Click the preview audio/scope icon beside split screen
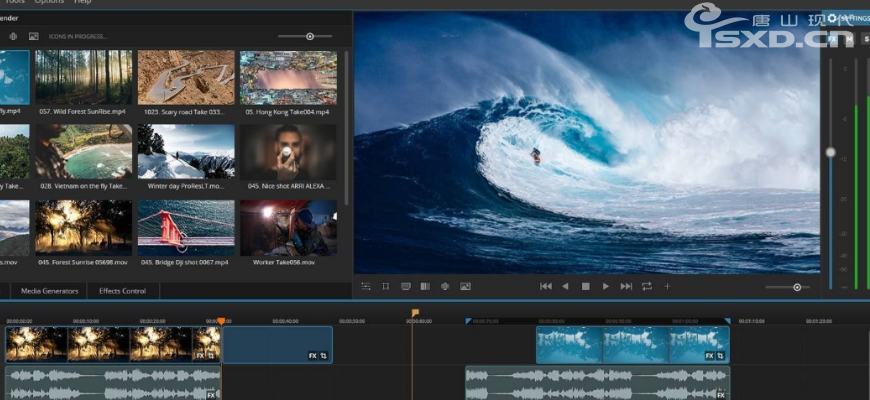The width and height of the screenshot is (870, 400). [x=445, y=286]
